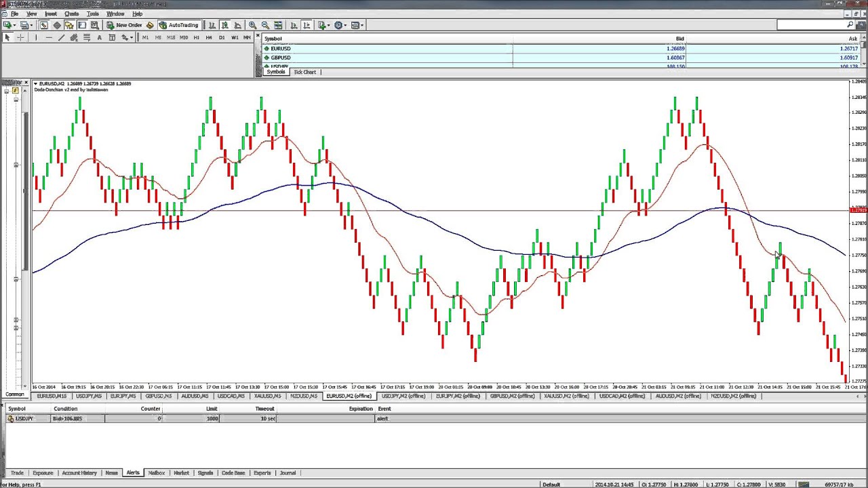Select the horizontal line drawing tool
This screenshot has height=488, width=868.
(49, 37)
